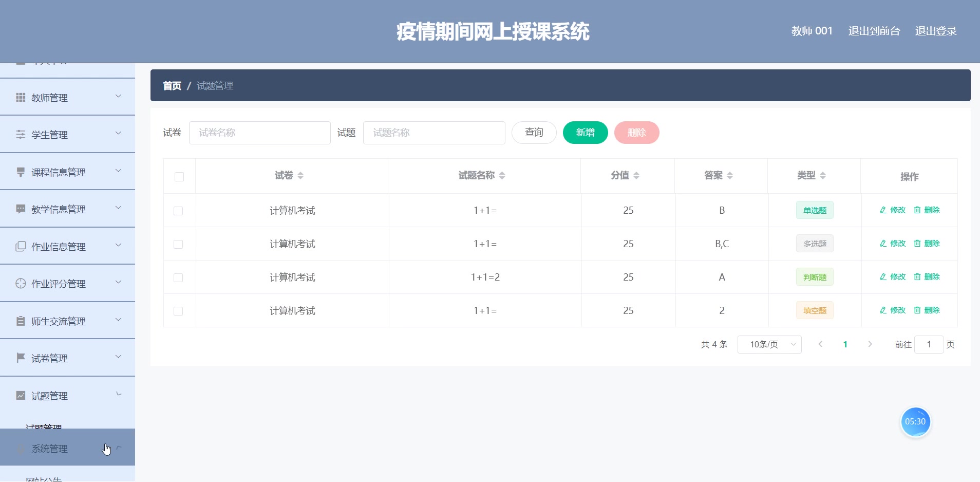Image resolution: width=980 pixels, height=482 pixels.
Task: Check the row with answer B
Action: 178,211
